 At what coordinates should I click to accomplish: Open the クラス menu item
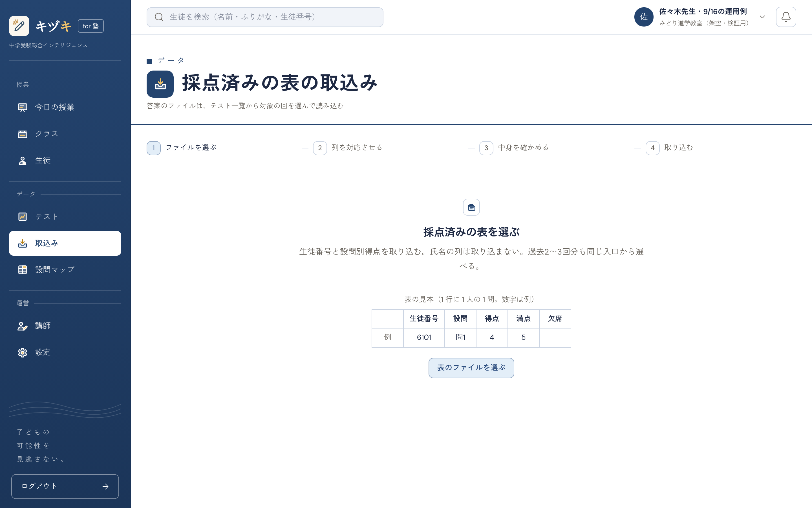pyautogui.click(x=65, y=134)
